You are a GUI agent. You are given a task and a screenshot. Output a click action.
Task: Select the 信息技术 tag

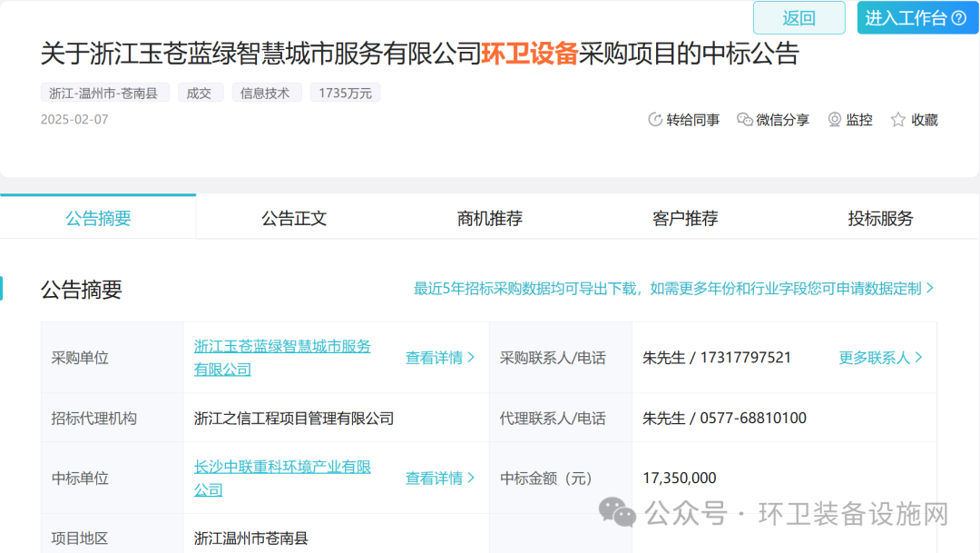pyautogui.click(x=265, y=94)
